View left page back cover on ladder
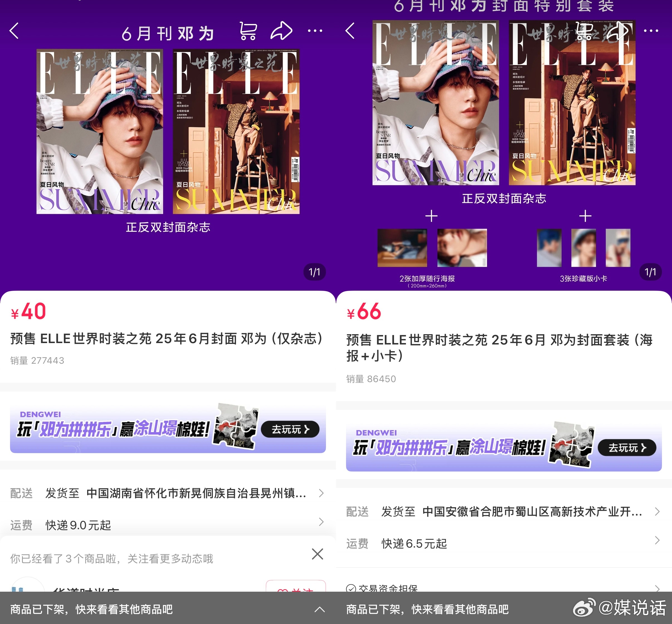The height and width of the screenshot is (624, 672). [x=236, y=131]
